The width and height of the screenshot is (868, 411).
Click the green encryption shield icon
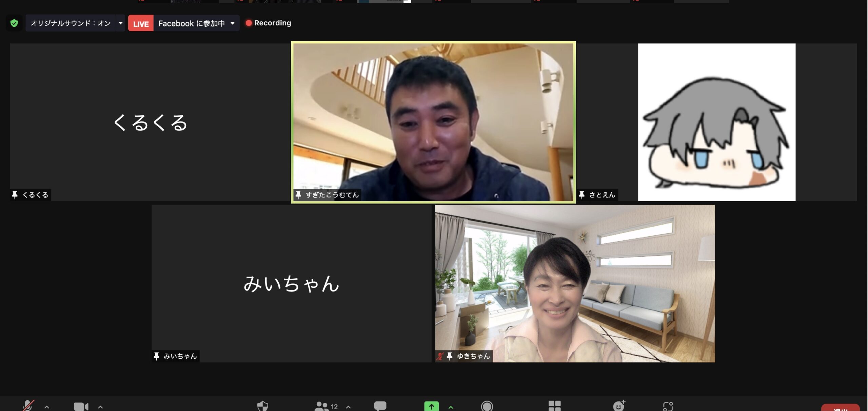coord(14,23)
